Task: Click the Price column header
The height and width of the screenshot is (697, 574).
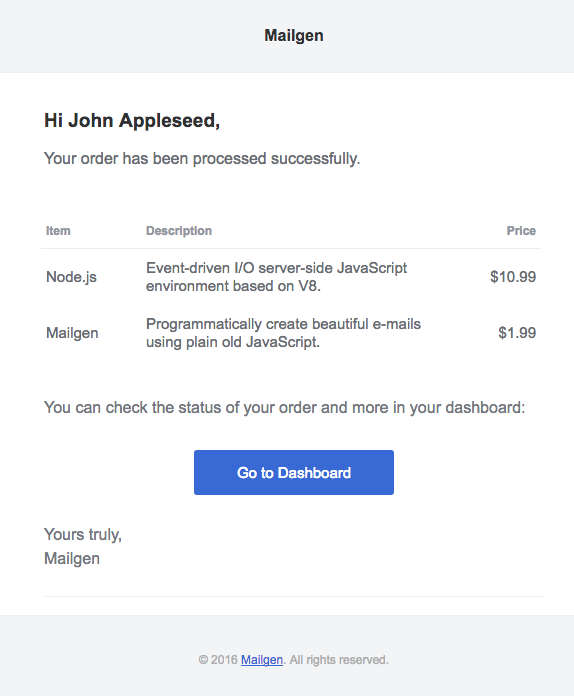Action: coord(521,231)
